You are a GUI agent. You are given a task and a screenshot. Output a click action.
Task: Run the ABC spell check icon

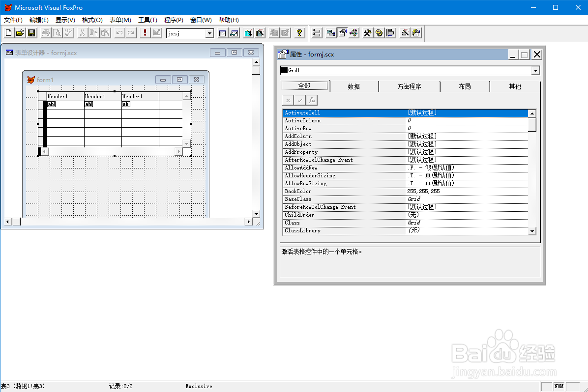click(69, 33)
